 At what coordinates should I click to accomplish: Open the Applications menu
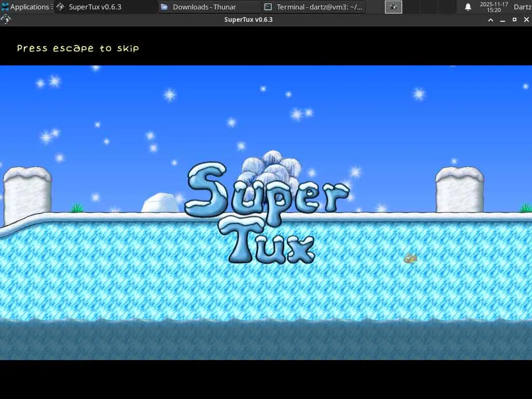pos(27,7)
